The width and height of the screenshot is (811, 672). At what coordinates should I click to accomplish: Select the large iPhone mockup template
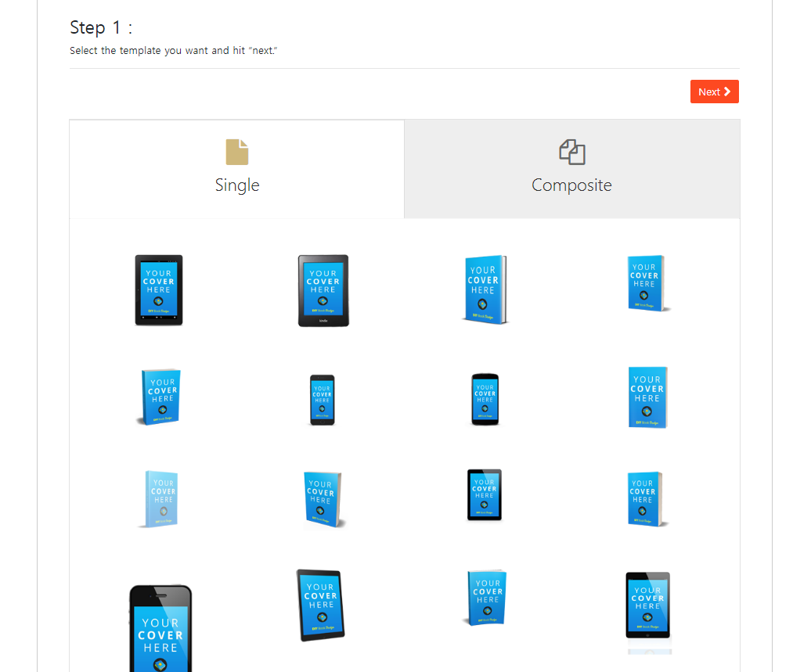tap(160, 628)
